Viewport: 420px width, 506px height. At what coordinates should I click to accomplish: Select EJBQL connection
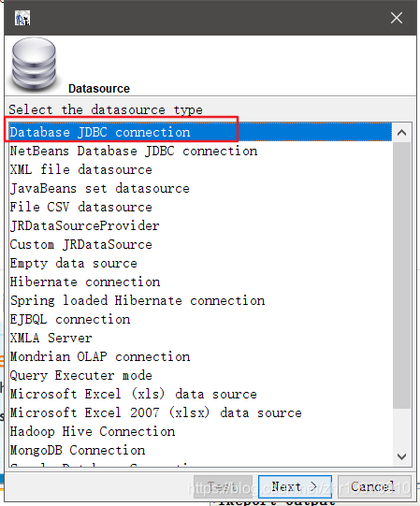pyautogui.click(x=200, y=319)
